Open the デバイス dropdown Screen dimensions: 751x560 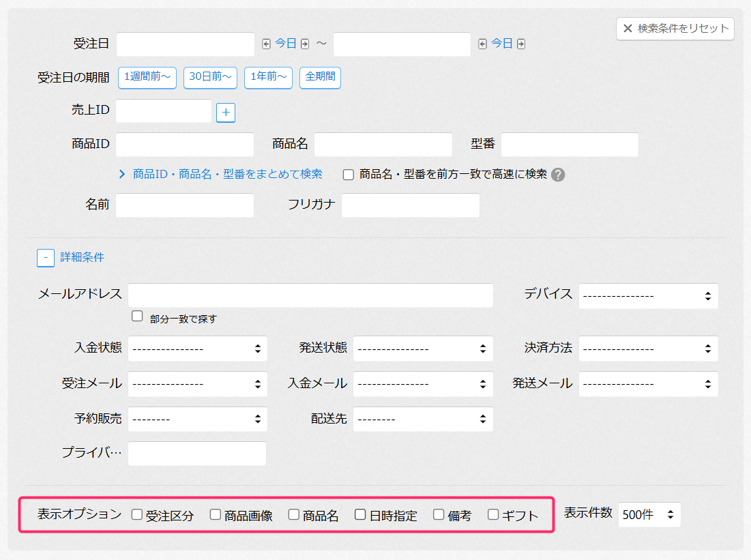[x=648, y=296]
